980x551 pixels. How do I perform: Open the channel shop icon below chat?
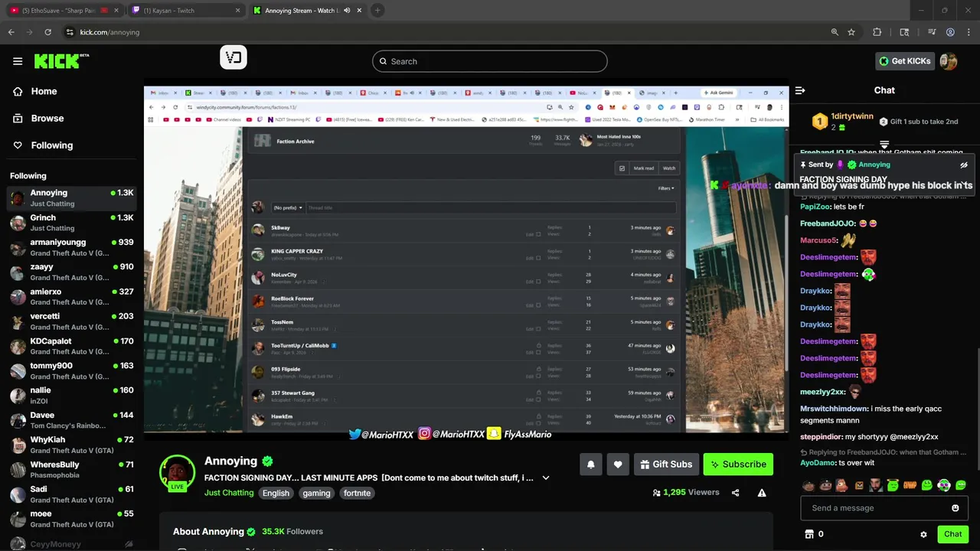(808, 534)
